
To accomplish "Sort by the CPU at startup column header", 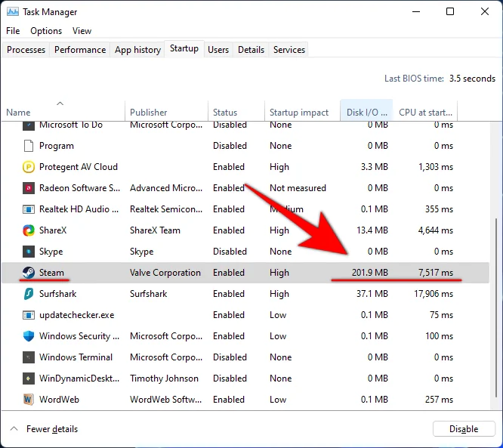I will [425, 110].
